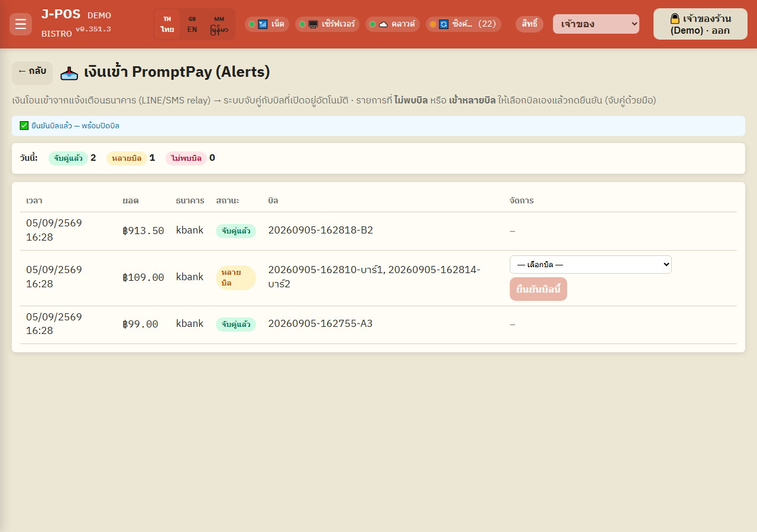Click amount ฿913.50
757x532 pixels.
(x=143, y=231)
